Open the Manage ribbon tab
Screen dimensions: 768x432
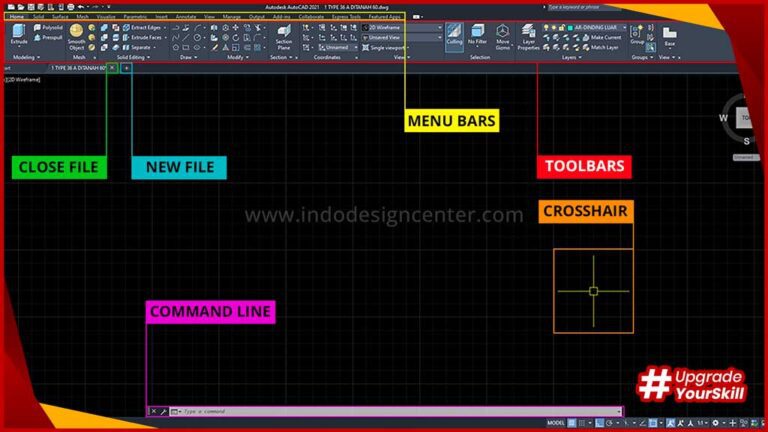(x=232, y=17)
